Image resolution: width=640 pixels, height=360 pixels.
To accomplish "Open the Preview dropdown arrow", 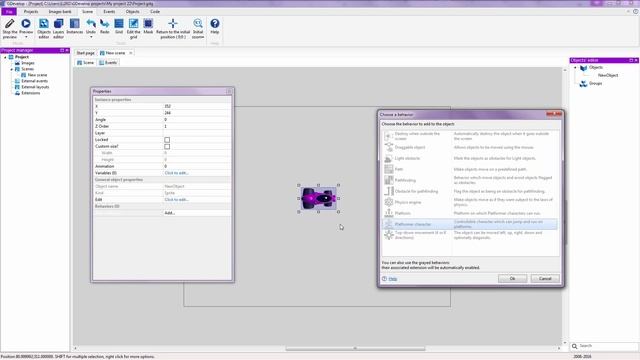I will point(26,37).
